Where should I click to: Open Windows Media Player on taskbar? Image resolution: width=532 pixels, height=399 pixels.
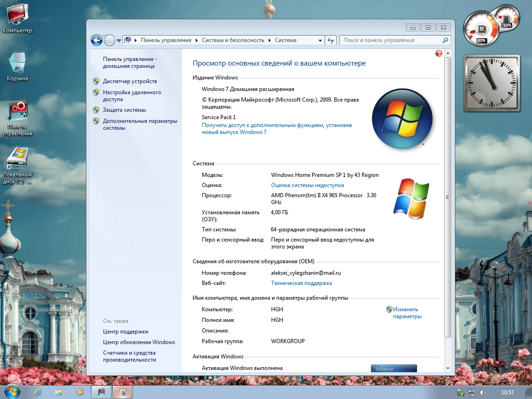click(x=80, y=392)
